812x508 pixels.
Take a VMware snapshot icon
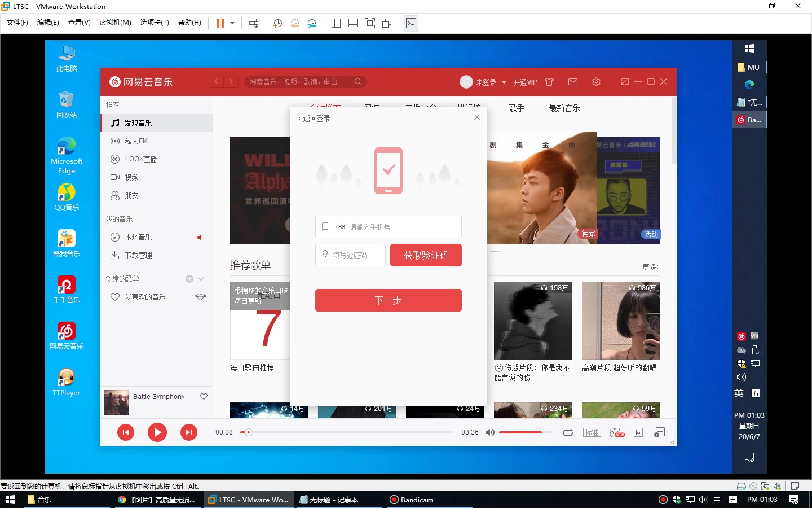pos(278,23)
